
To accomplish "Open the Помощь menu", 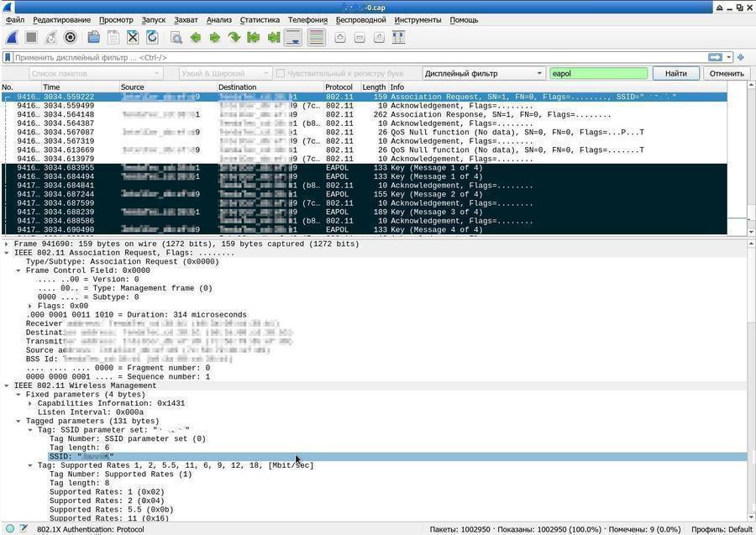I will (x=464, y=20).
